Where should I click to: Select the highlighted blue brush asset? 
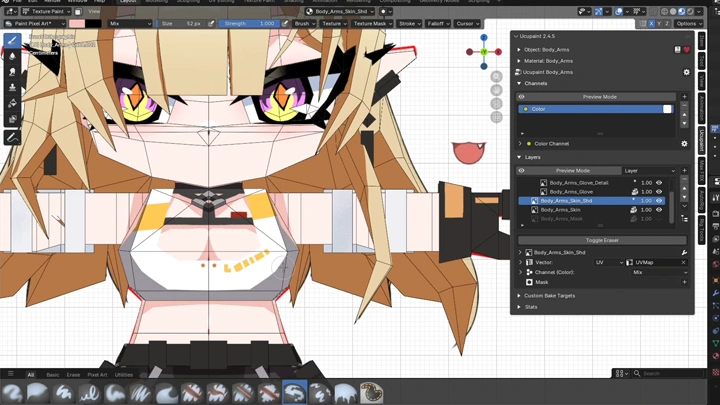pos(294,393)
